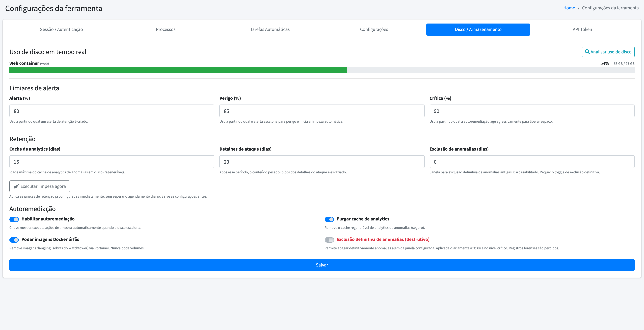Enable Exclusão definitiva de anomalias switch

[329, 240]
